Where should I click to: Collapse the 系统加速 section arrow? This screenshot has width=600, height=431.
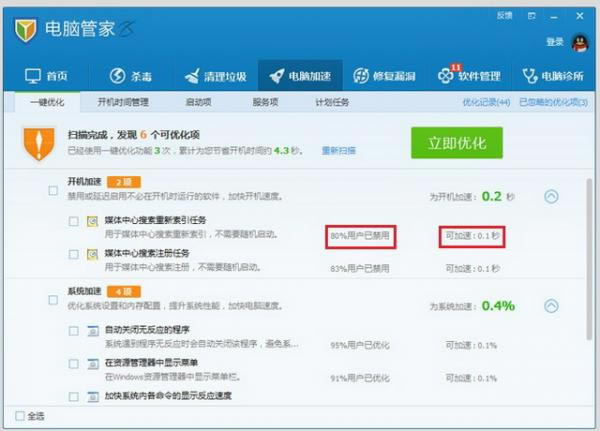click(x=551, y=305)
